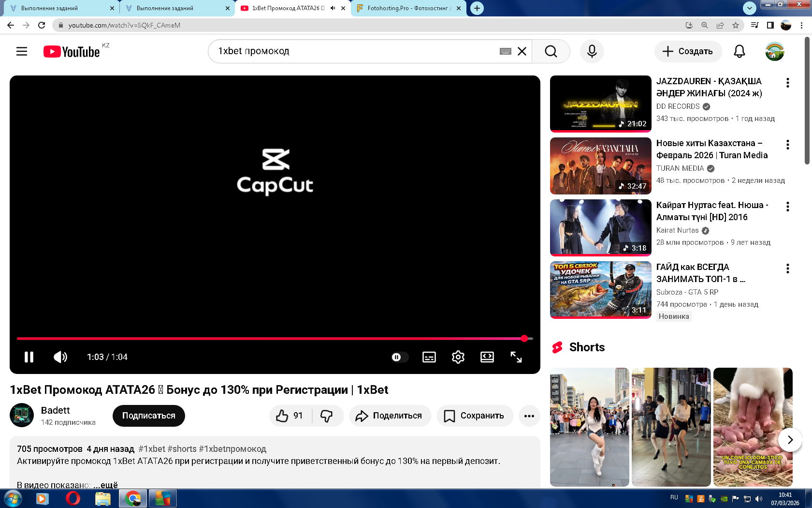Open the GTA 5 RP fishing guide thumbnail

coord(601,290)
